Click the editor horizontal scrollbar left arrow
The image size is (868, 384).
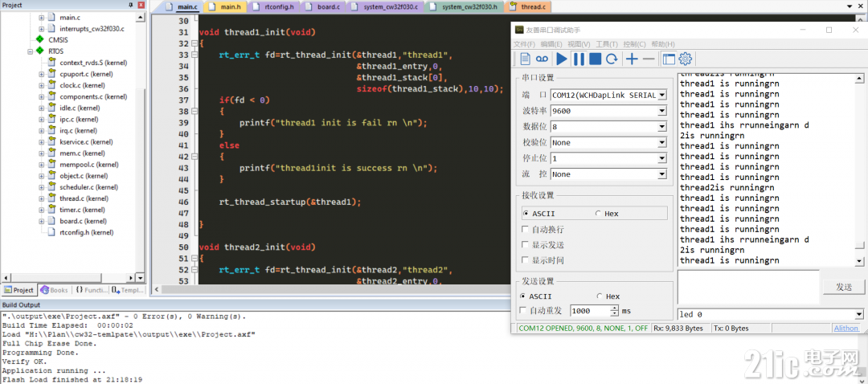tap(157, 289)
